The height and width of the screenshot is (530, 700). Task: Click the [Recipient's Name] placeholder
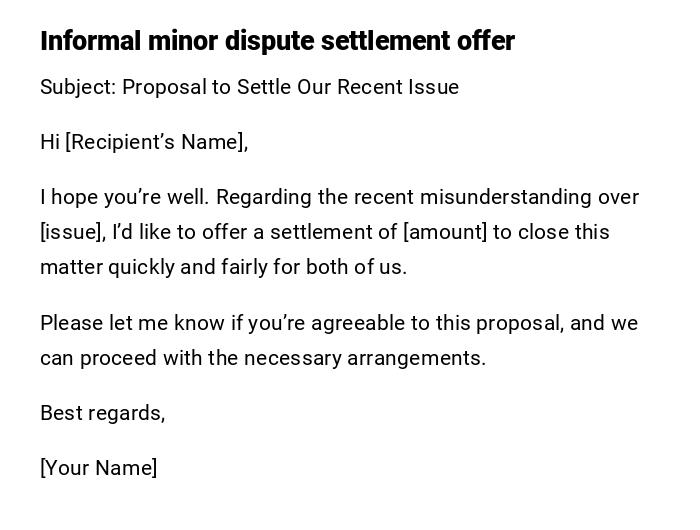[x=156, y=142]
